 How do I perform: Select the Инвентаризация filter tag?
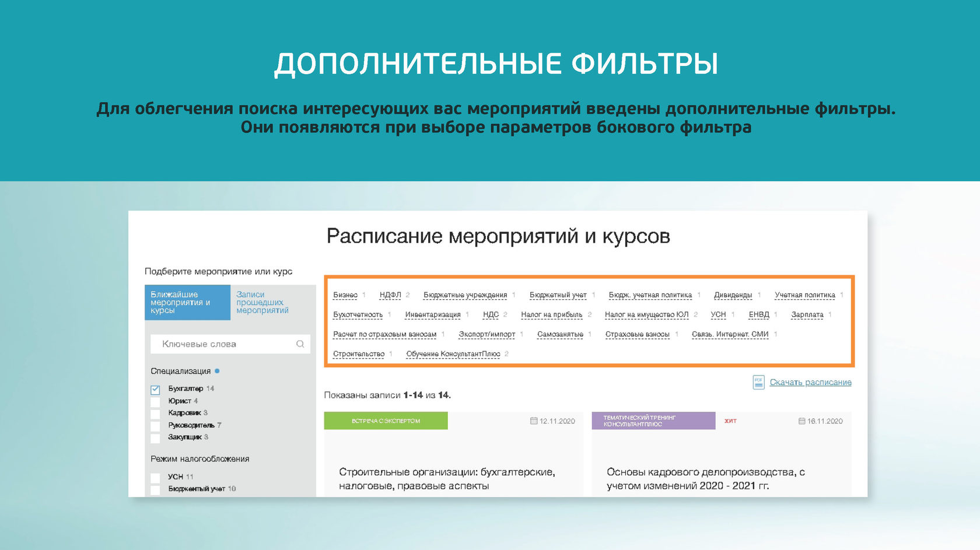433,314
